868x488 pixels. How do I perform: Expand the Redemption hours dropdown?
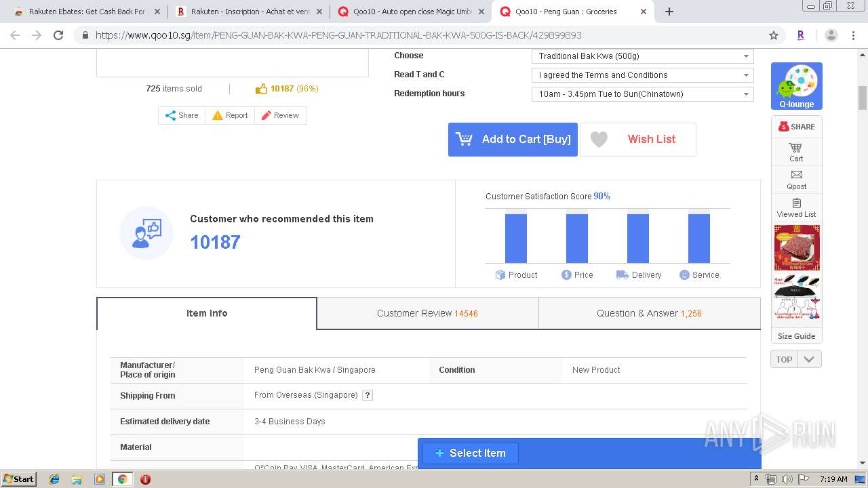(x=642, y=94)
